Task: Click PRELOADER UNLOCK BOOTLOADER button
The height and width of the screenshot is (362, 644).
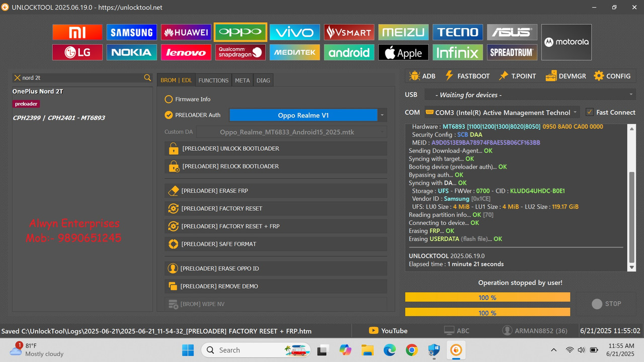Action: click(276, 148)
